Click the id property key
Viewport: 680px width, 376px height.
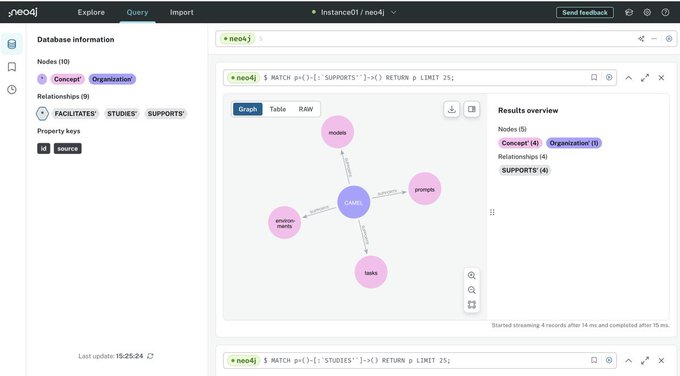43,148
